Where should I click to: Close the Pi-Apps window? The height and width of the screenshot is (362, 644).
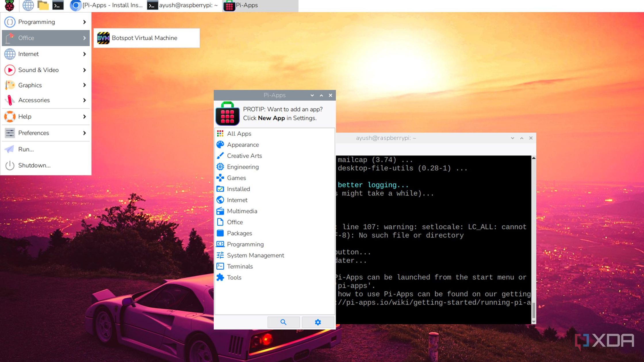tap(331, 95)
